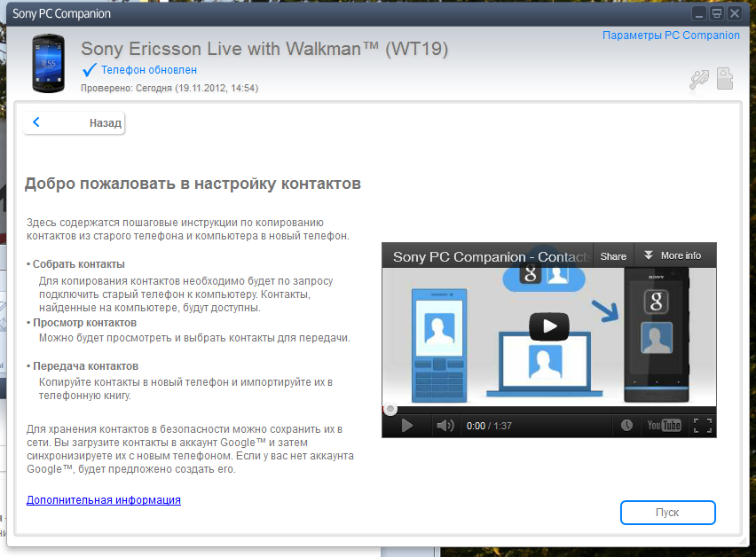The height and width of the screenshot is (557, 756).
Task: Click the window resize grip corner
Action: (x=743, y=541)
